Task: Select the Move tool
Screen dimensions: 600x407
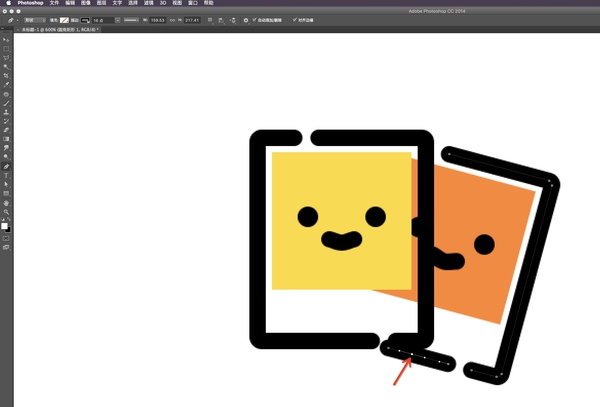Action: click(6, 40)
